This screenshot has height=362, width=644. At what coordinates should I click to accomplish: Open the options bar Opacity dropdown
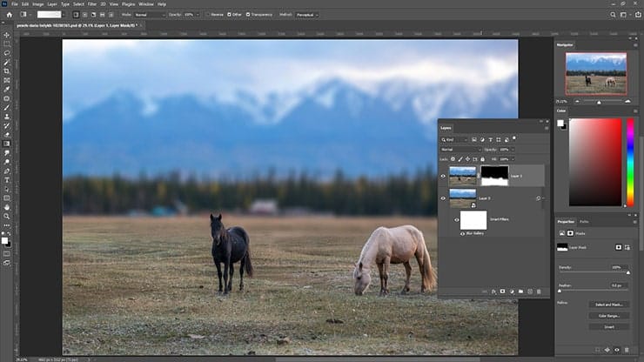(198, 15)
